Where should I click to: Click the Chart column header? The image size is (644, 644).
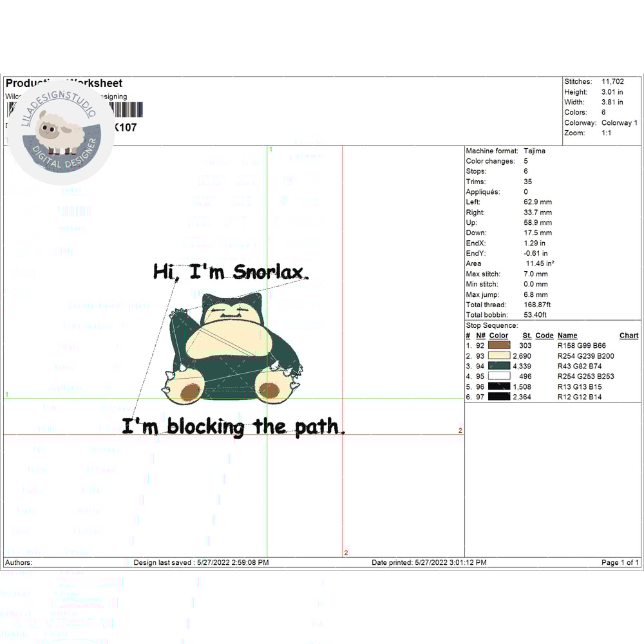click(629, 336)
